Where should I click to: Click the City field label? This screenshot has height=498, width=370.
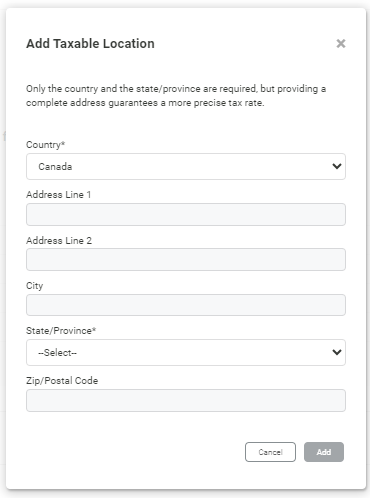tap(35, 286)
